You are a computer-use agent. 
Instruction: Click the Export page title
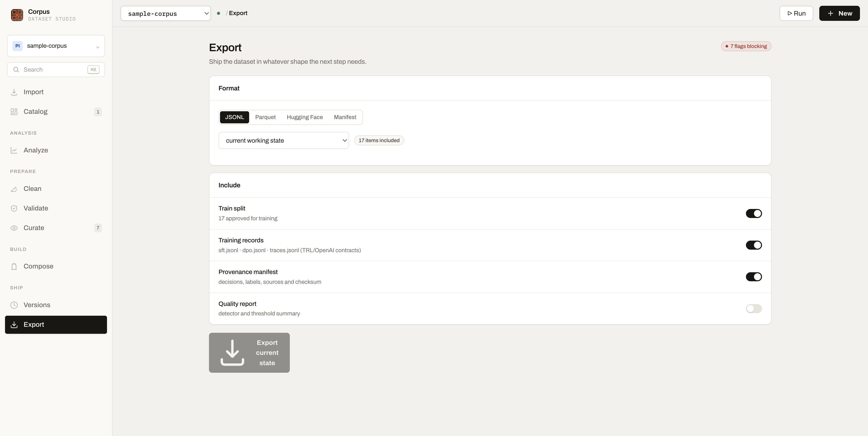click(225, 47)
